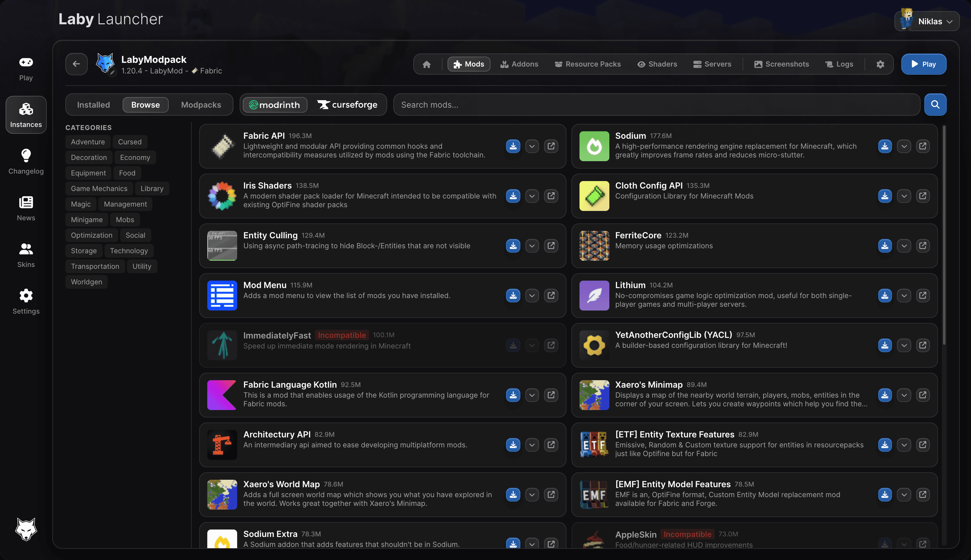Open the Servers tab
This screenshot has width=971, height=560.
[712, 64]
